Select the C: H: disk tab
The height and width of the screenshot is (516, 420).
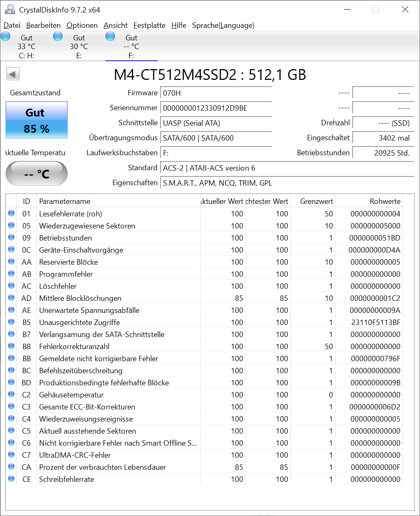[x=26, y=46]
